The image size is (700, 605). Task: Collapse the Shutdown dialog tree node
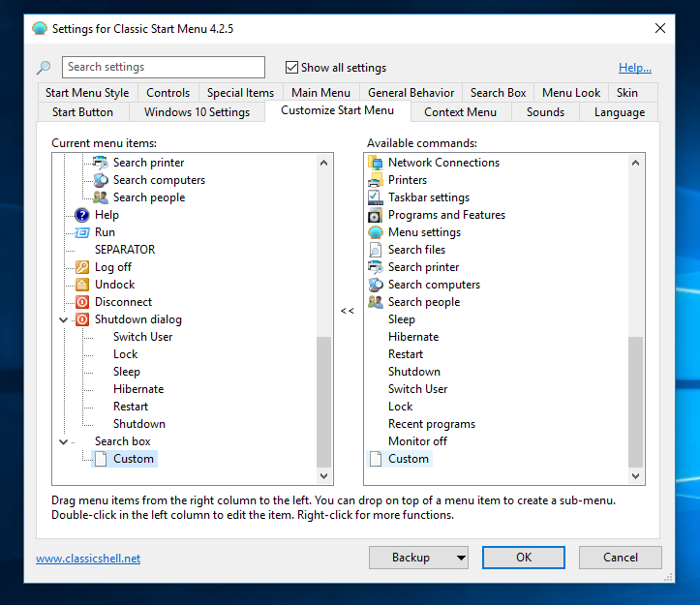[x=63, y=319]
